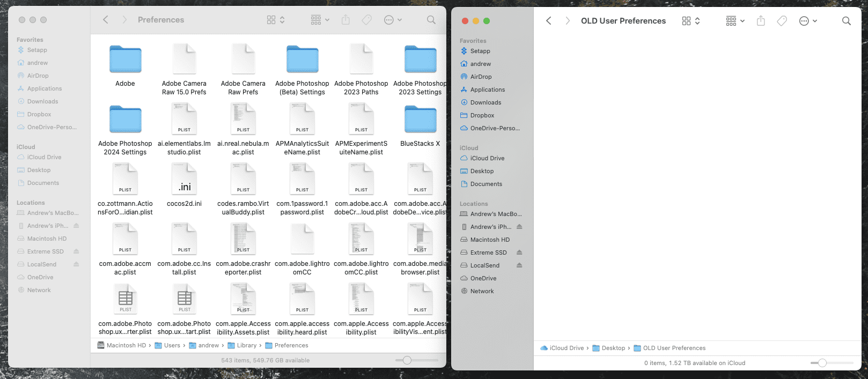
Task: Eject Extreme SSD in Preferences window sidebar
Action: [76, 251]
